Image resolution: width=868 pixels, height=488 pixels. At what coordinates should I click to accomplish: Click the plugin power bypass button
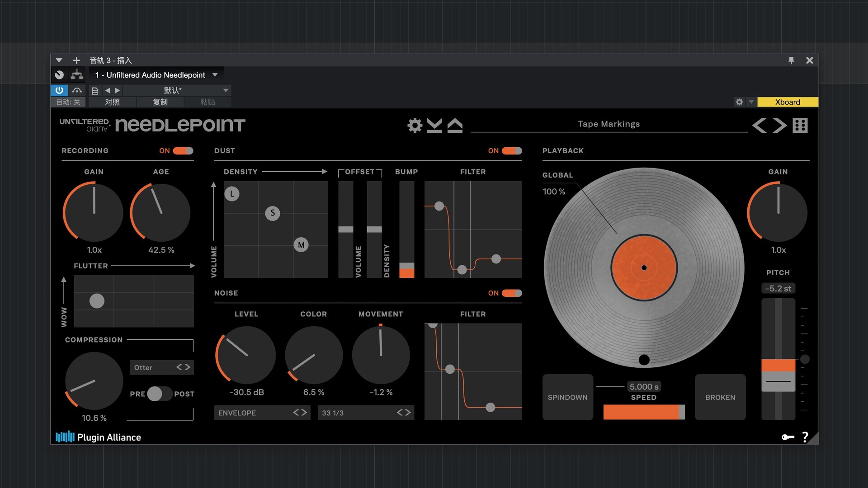[x=59, y=90]
